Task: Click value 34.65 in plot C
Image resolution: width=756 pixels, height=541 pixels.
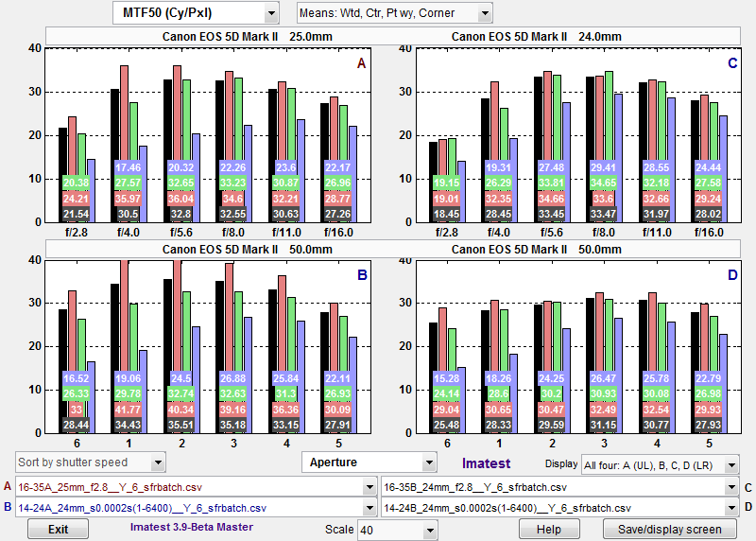Action: click(603, 183)
